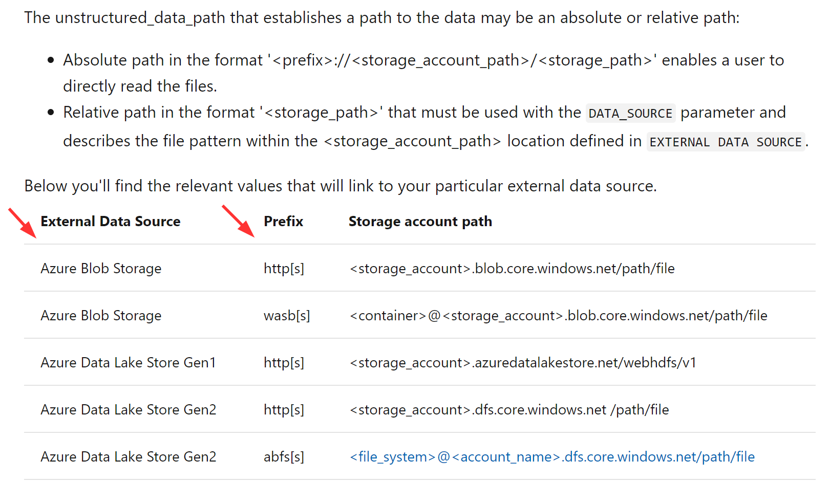
Task: Click the azuredatalakestore.net/webhdfs/v1 path cell
Action: 523,363
